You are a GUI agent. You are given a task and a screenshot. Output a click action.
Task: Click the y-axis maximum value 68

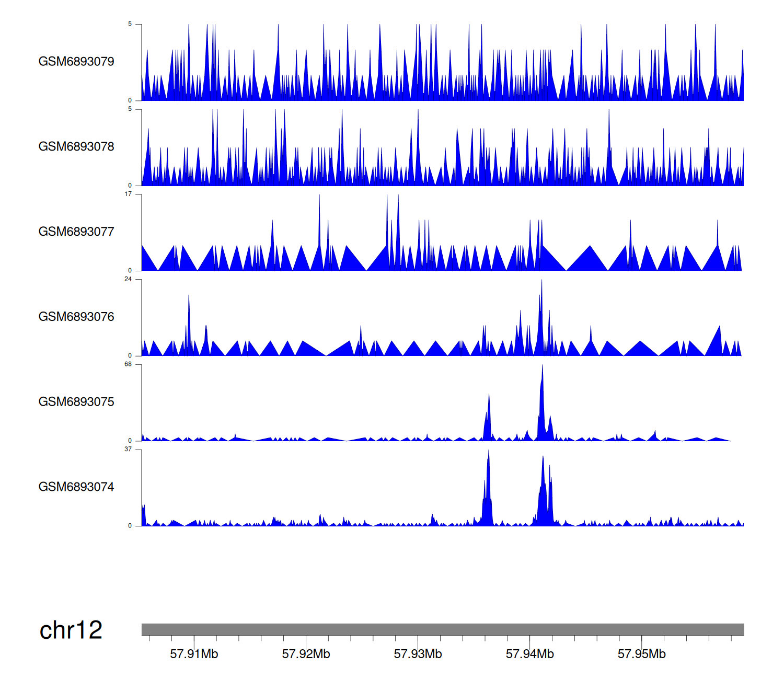tap(128, 364)
